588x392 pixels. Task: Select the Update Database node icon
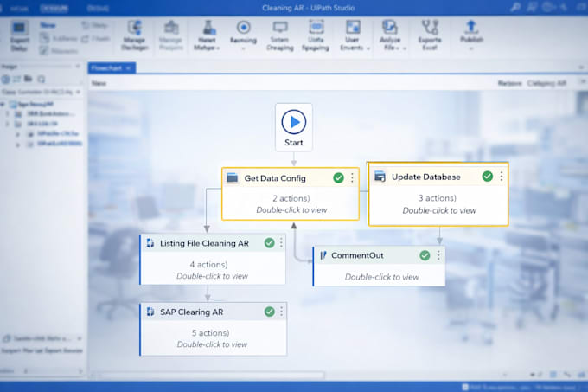pyautogui.click(x=380, y=177)
